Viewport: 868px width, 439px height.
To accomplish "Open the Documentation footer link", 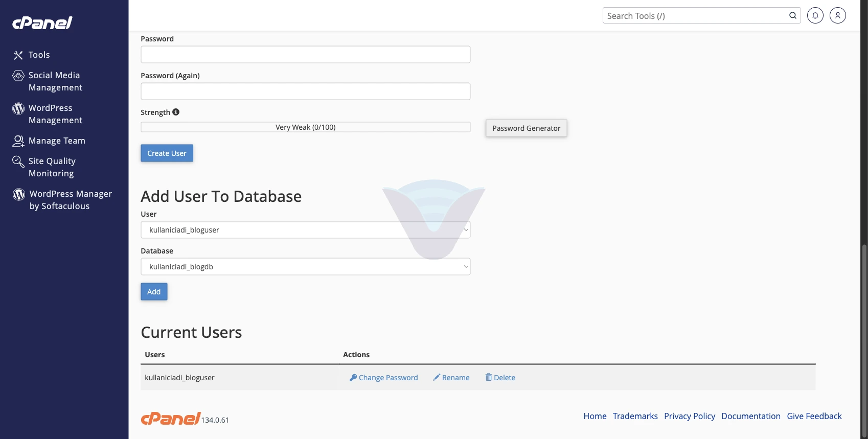I will point(751,416).
